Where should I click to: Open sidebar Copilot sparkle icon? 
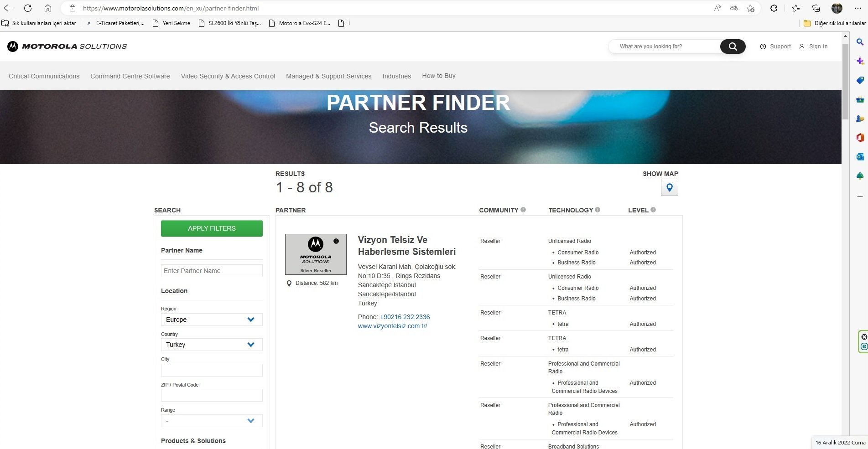tap(860, 61)
